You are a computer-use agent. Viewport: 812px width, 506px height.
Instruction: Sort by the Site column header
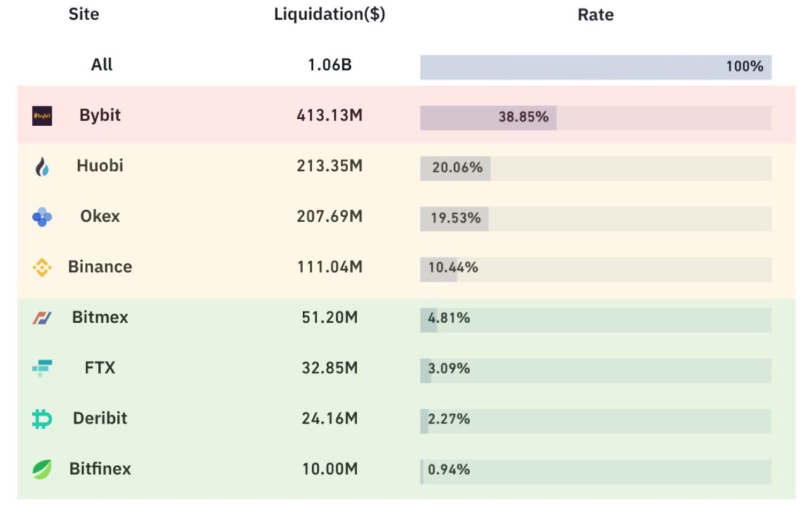tap(84, 14)
